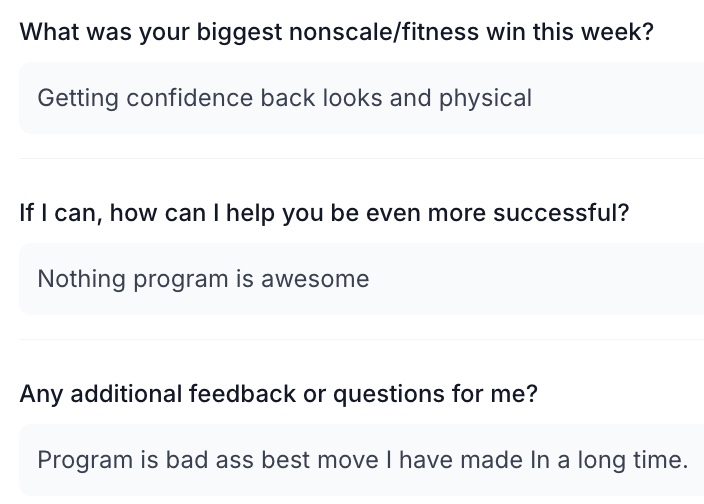Click the word "awesome" in second answer
Viewport: 704px width, 504px height.
[x=315, y=279]
